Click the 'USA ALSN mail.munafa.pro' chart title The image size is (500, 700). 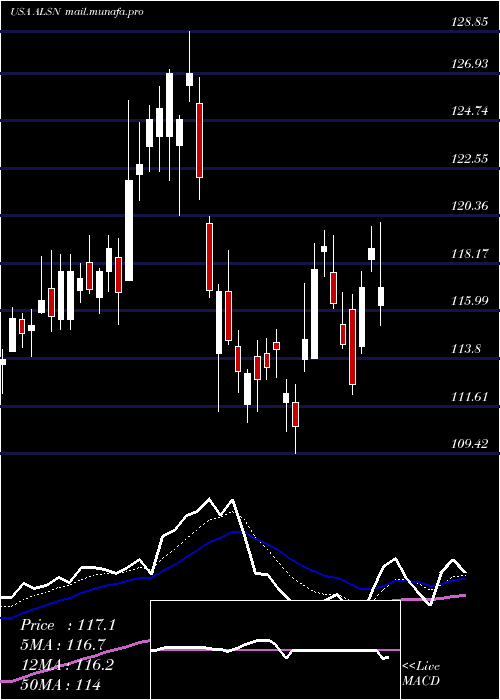[x=77, y=12]
